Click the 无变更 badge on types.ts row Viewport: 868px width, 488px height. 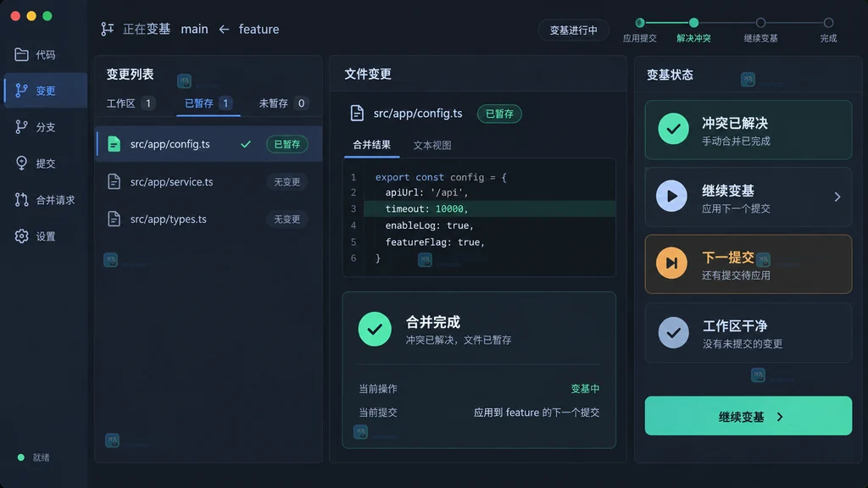[287, 219]
